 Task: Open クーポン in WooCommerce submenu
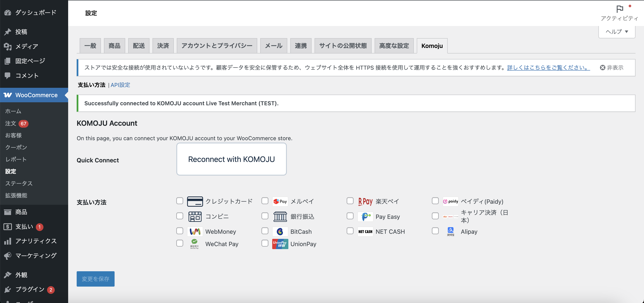(x=16, y=147)
